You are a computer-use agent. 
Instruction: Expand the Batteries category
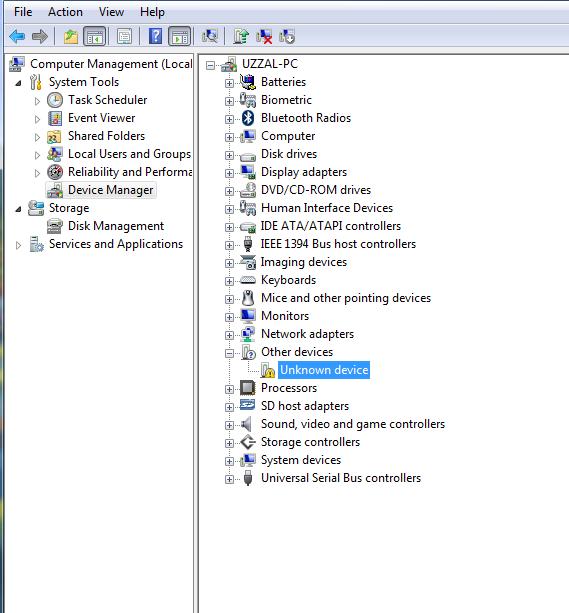click(x=230, y=83)
